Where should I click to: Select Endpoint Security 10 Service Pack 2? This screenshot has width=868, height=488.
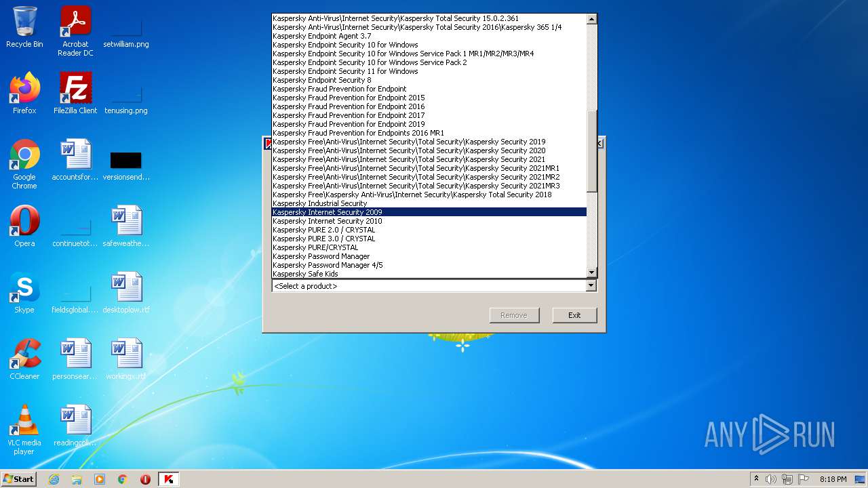click(429, 62)
